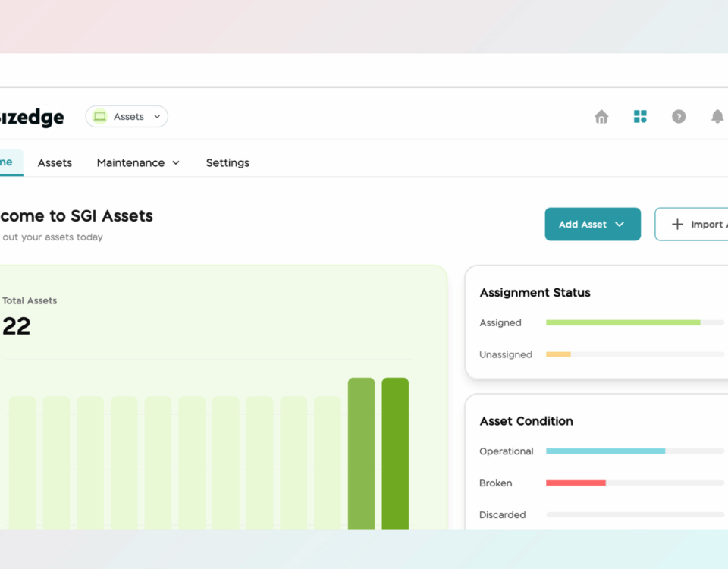Switch to the Assets tab
The height and width of the screenshot is (569, 728).
pos(55,163)
